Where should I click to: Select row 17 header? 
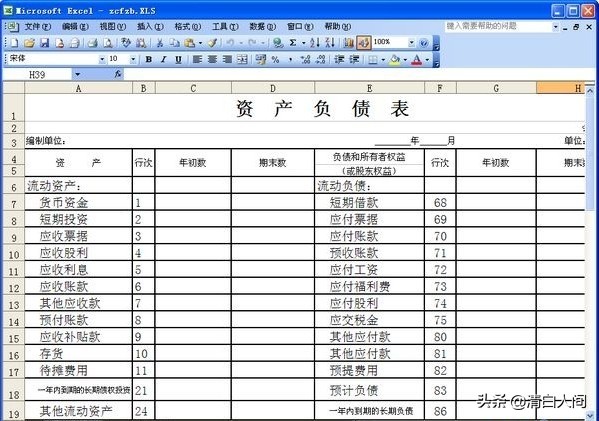[14, 371]
